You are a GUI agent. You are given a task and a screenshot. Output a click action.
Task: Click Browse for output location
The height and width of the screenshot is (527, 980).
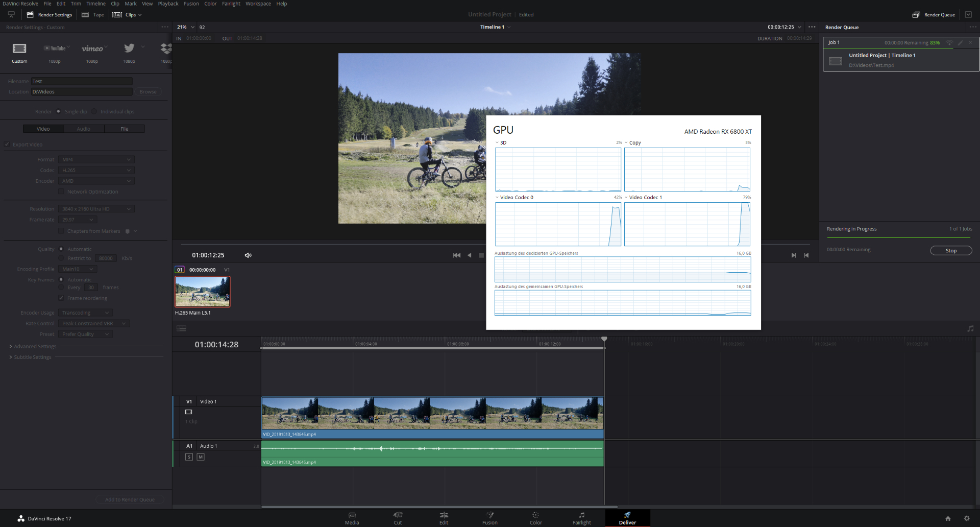pyautogui.click(x=148, y=92)
